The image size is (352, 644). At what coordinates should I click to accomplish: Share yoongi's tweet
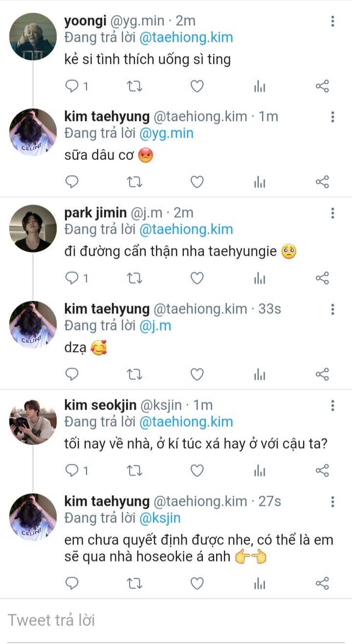coord(322,86)
